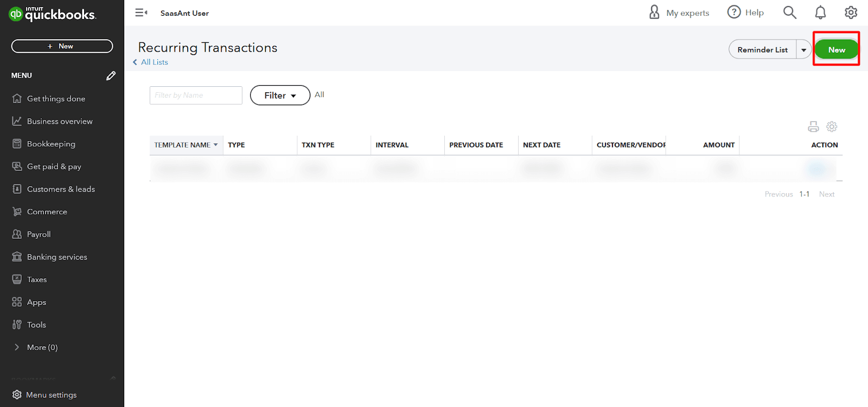Click the Tools icon
The height and width of the screenshot is (407, 868).
pos(17,325)
